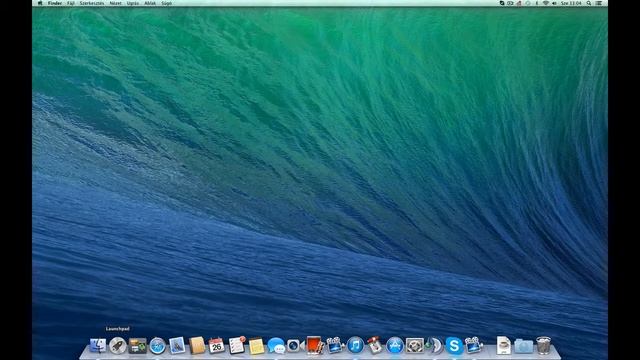Image resolution: width=640 pixels, height=360 pixels.
Task: Click the Bluetooth menu bar icon
Action: 536,3
